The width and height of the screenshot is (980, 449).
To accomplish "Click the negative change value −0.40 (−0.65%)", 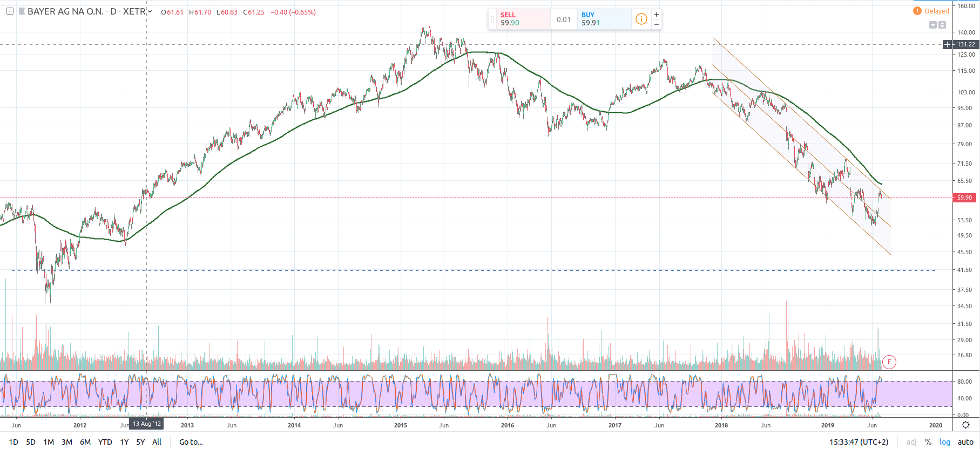I will (x=293, y=12).
